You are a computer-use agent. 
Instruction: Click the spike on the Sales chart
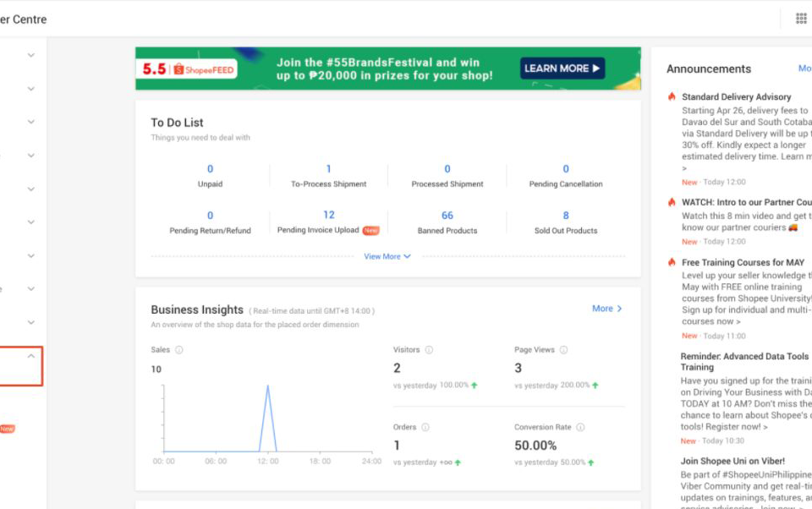(267, 385)
